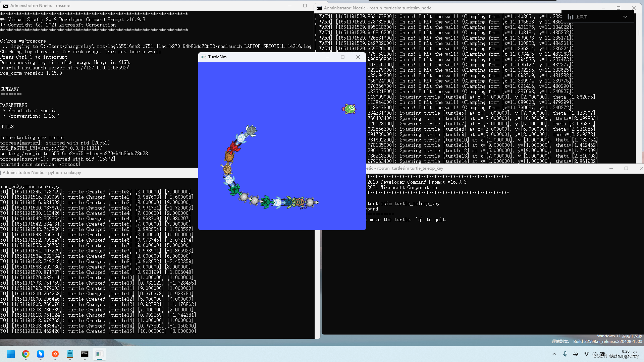Toggle the microphone in the system tray

565,354
